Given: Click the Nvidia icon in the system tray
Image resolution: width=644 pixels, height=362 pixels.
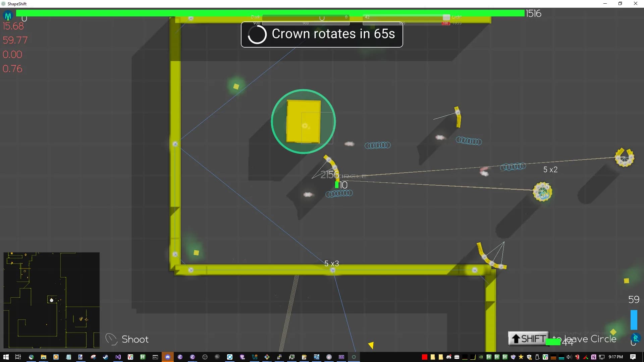Looking at the screenshot, I should tap(481, 357).
